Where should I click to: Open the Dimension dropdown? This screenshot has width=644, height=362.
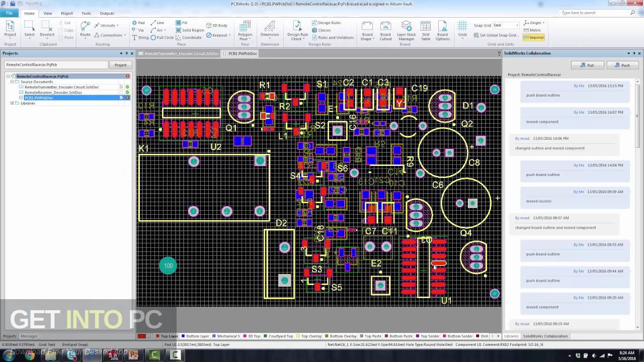[x=270, y=31]
